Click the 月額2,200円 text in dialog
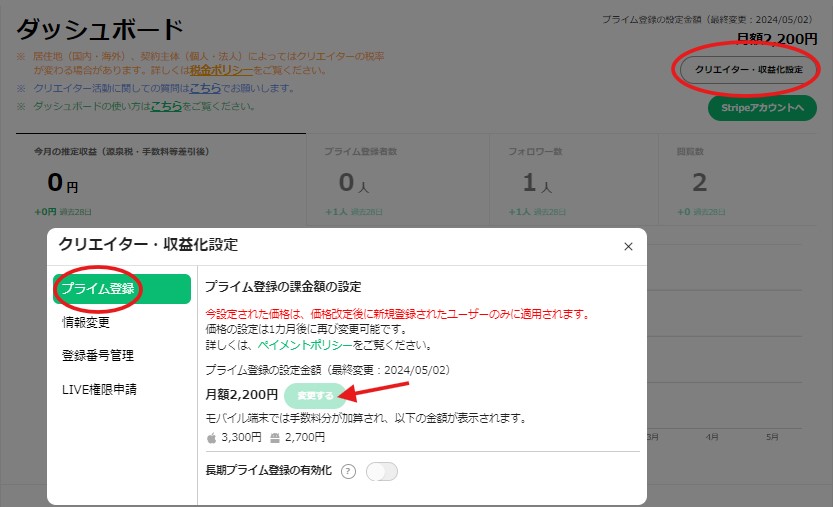The image size is (833, 507). pyautogui.click(x=242, y=395)
